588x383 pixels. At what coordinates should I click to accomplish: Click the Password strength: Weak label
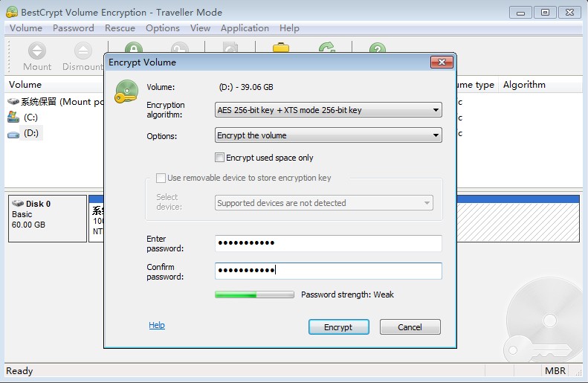point(347,295)
